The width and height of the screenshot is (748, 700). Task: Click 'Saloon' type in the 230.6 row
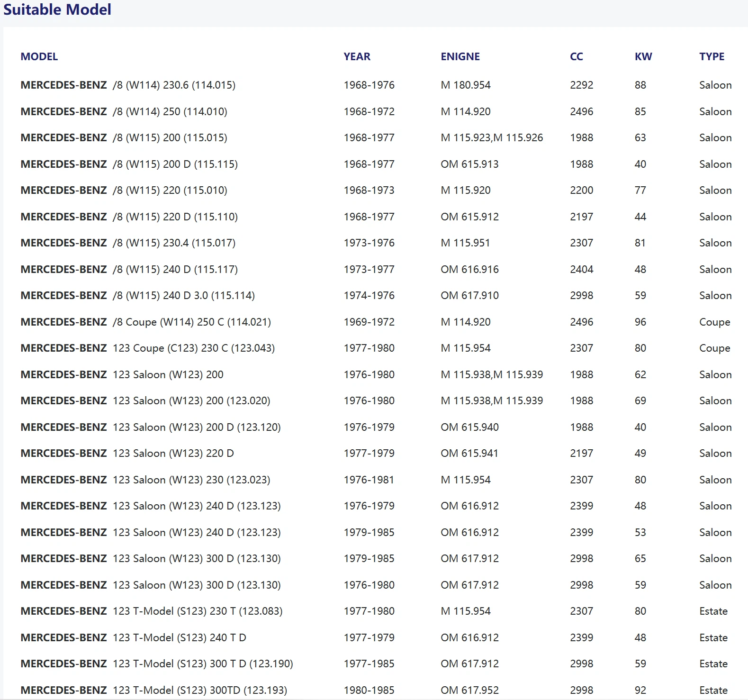pos(715,85)
